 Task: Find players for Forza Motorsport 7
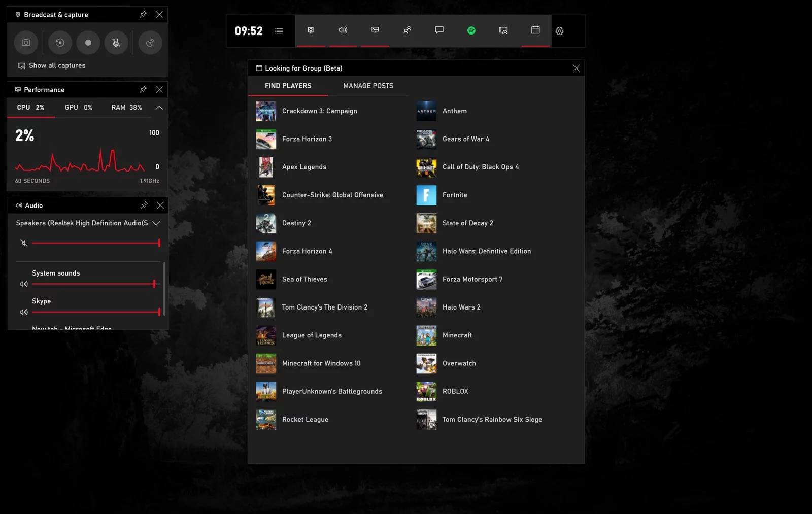pos(460,279)
